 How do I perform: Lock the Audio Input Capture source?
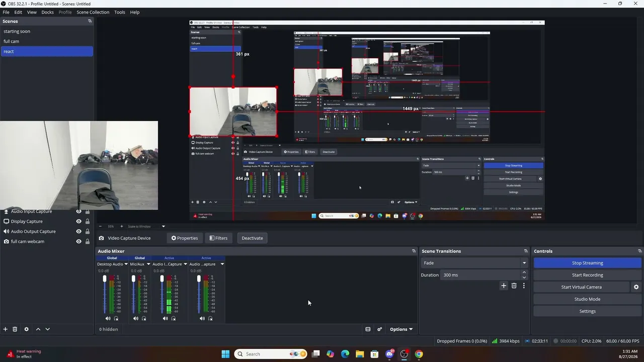[88, 212]
